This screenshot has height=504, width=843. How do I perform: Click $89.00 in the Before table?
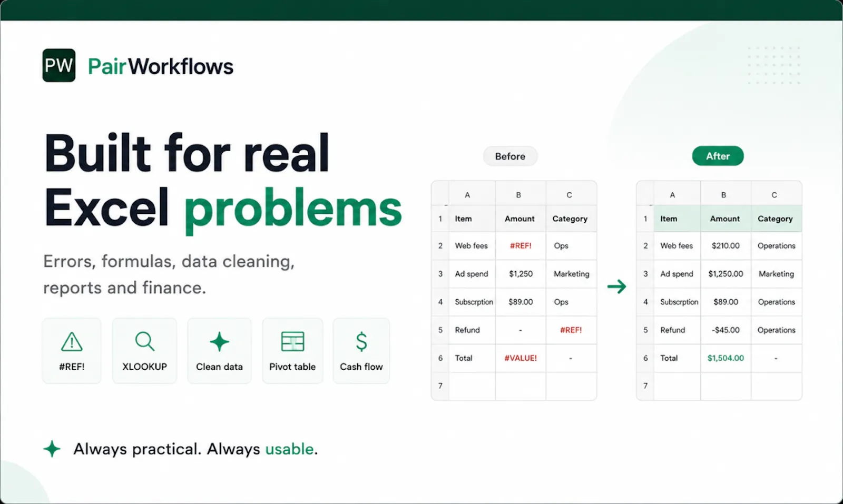point(521,302)
